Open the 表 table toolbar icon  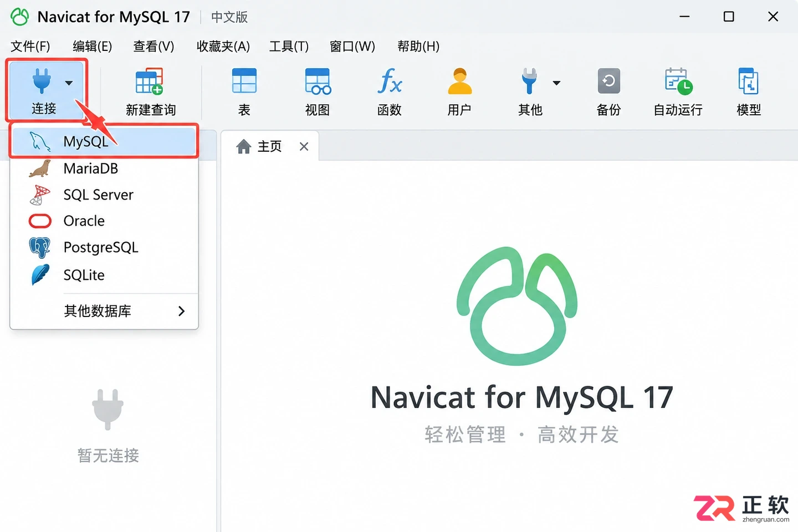tap(244, 81)
